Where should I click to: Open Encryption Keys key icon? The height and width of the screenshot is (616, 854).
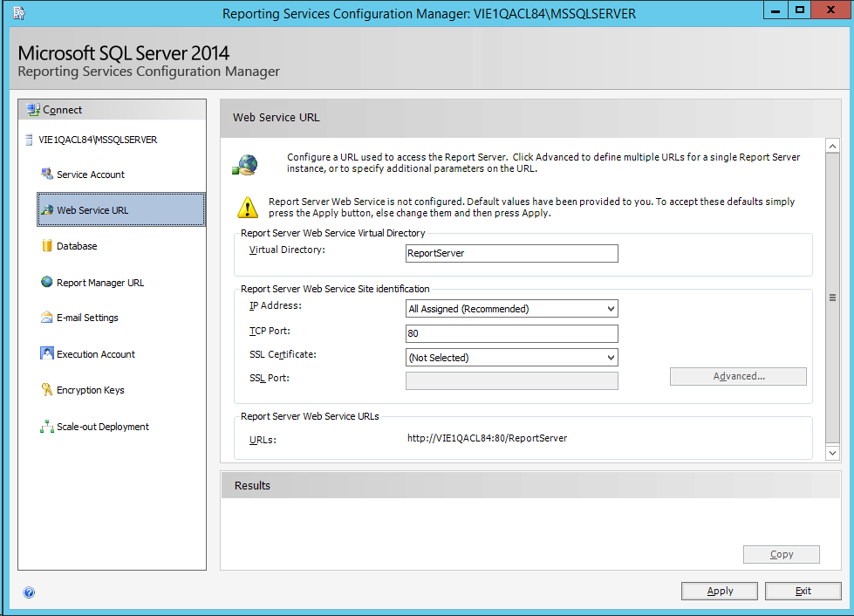(x=47, y=390)
